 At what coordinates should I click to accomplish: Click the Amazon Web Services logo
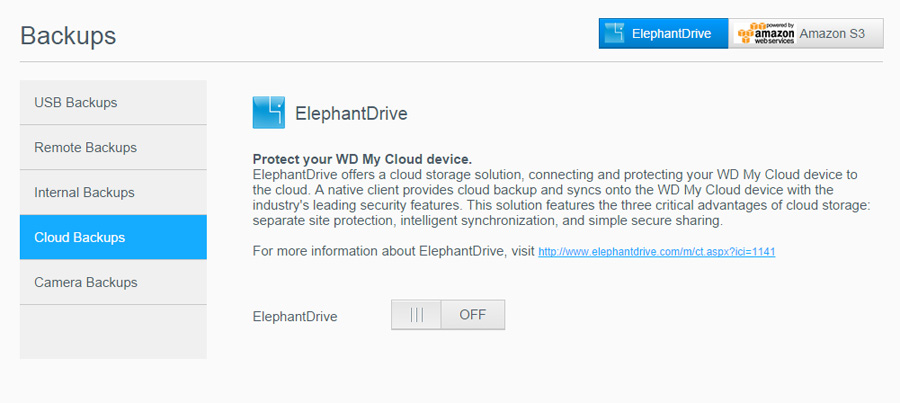point(766,33)
